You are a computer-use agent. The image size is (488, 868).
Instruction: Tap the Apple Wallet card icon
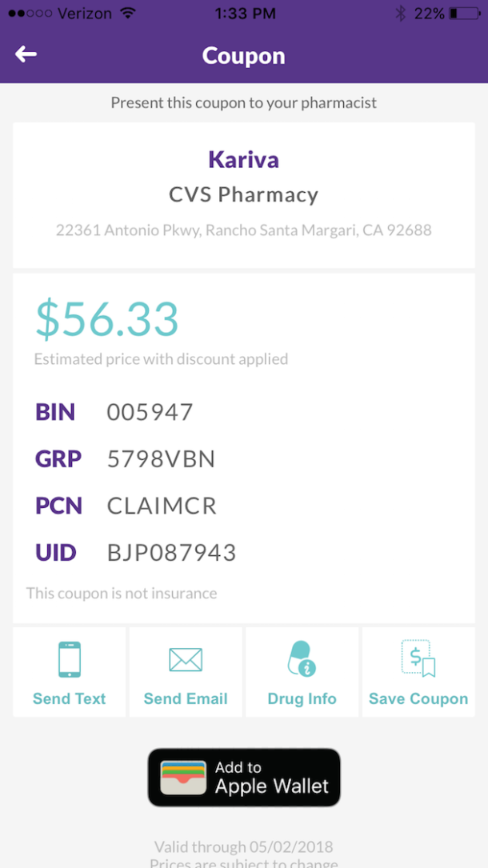(183, 777)
